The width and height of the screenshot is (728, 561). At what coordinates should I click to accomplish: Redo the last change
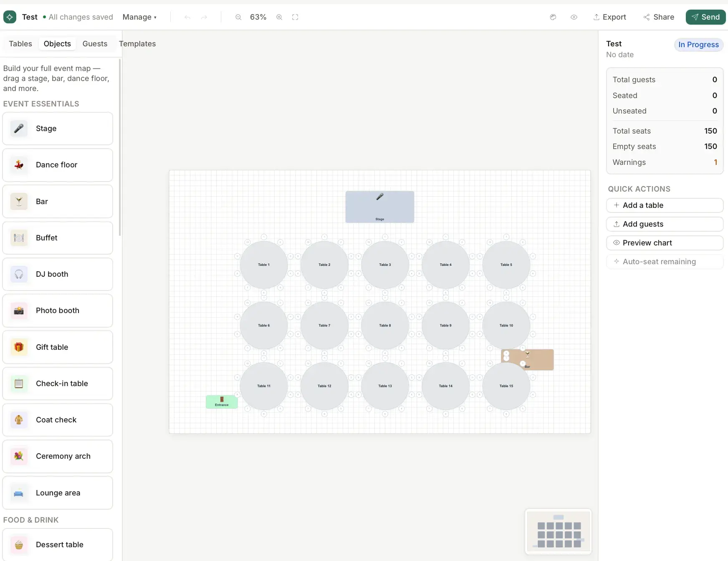click(x=204, y=17)
